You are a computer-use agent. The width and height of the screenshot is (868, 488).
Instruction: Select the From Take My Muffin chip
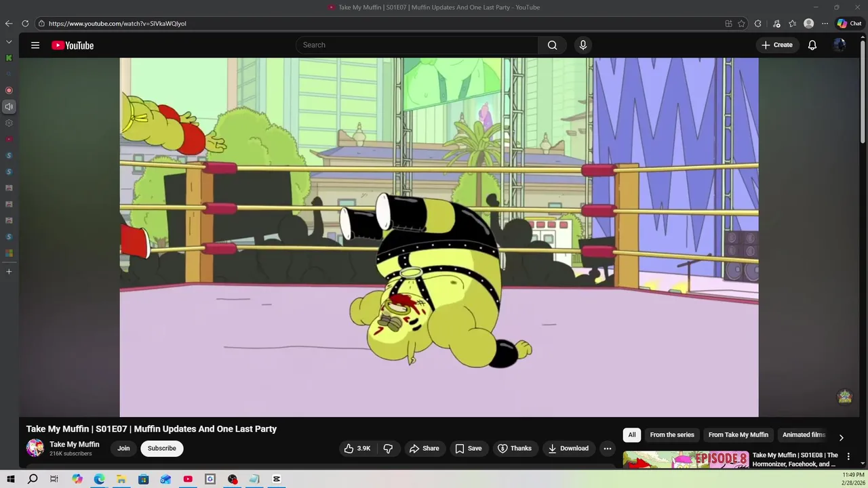(x=738, y=435)
